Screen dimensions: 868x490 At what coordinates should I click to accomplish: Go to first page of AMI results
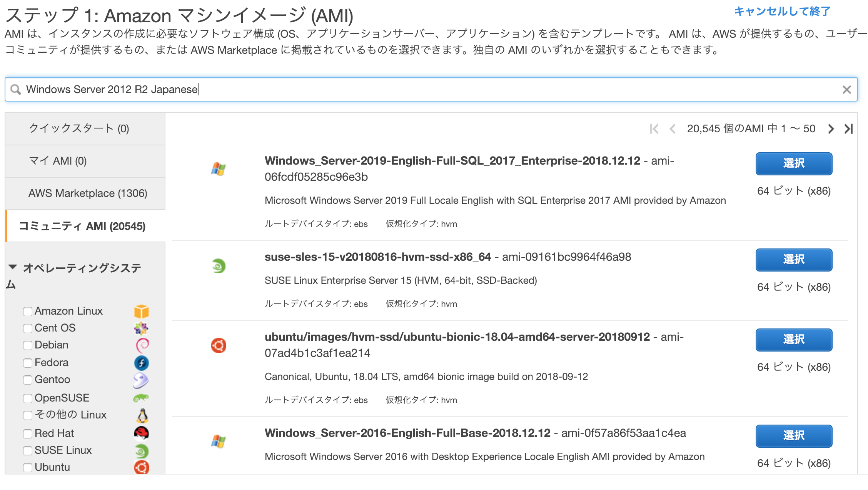click(x=654, y=129)
